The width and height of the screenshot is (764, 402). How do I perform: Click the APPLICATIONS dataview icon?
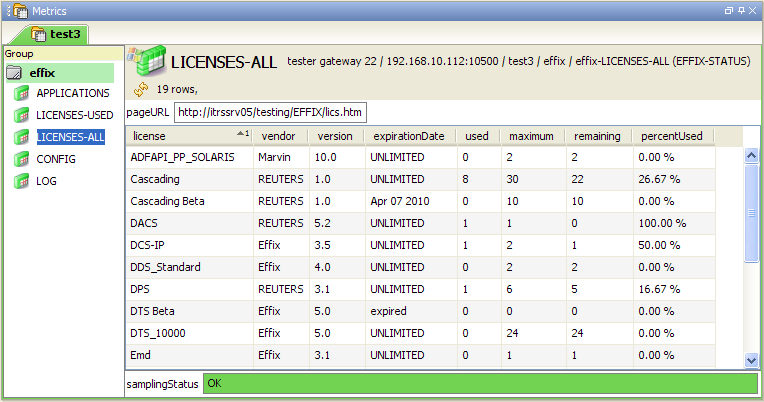tap(21, 93)
